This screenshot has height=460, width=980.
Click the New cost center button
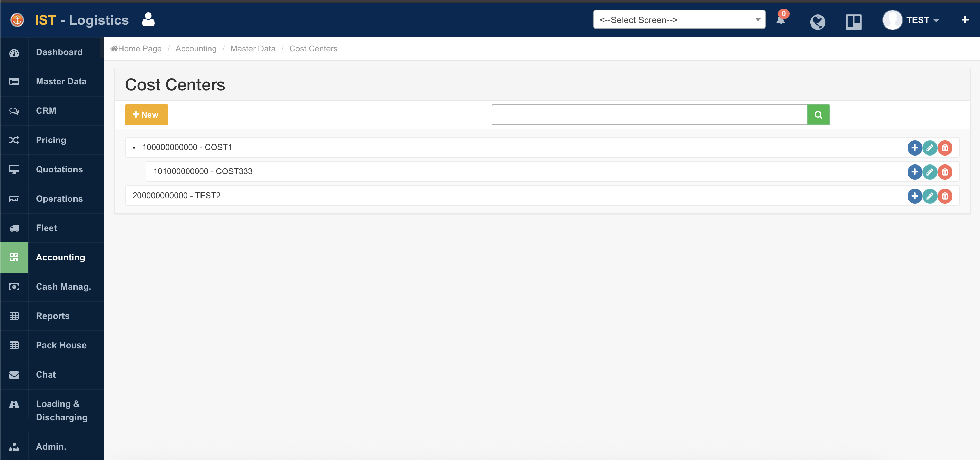click(146, 115)
